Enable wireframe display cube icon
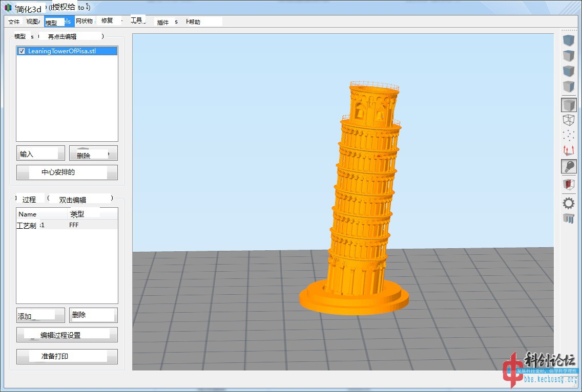The image size is (582, 392). tap(569, 120)
